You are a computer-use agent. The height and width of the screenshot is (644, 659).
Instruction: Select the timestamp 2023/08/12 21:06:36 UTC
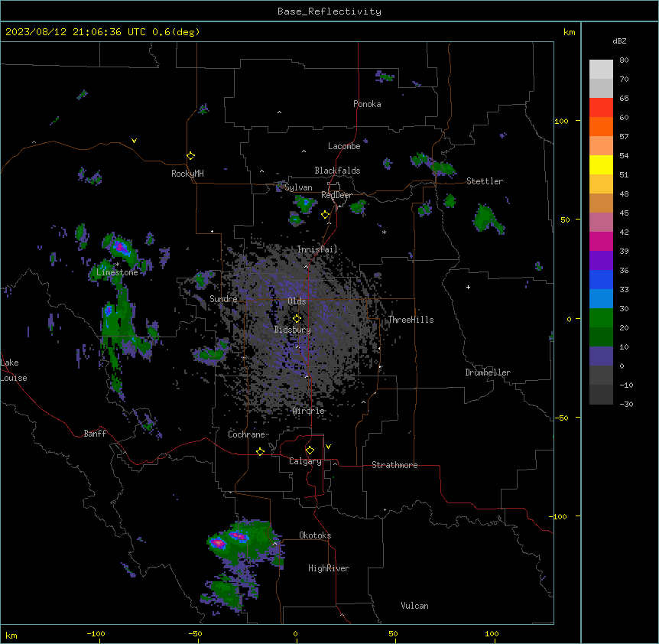click(x=76, y=32)
